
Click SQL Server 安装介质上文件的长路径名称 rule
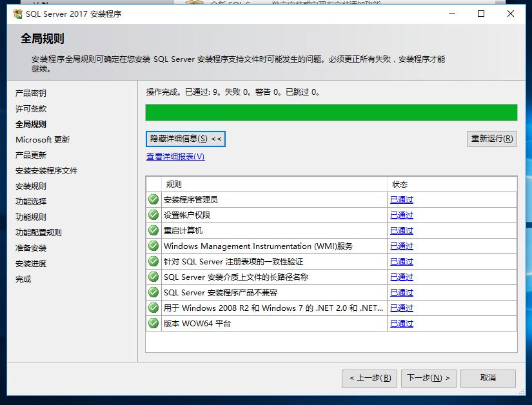click(236, 277)
